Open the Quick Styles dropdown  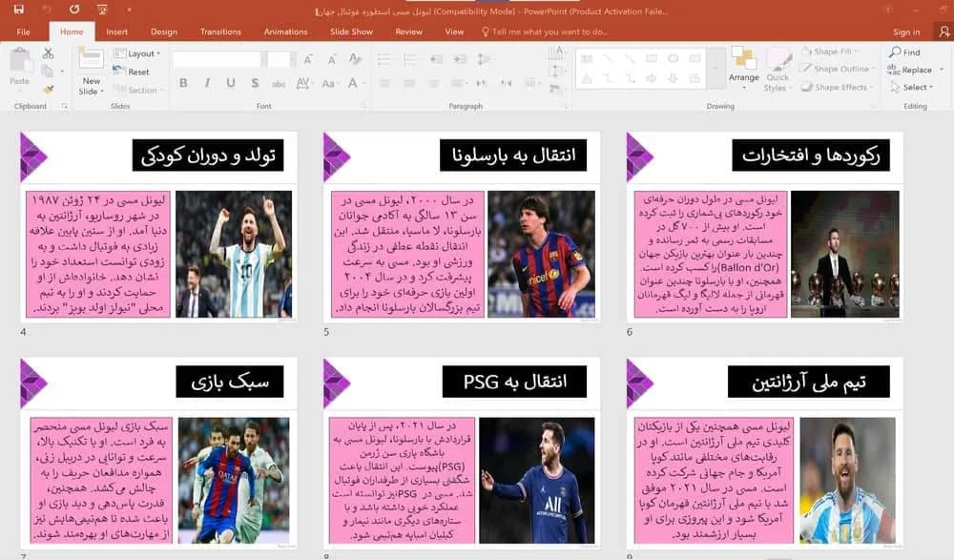[x=777, y=70]
